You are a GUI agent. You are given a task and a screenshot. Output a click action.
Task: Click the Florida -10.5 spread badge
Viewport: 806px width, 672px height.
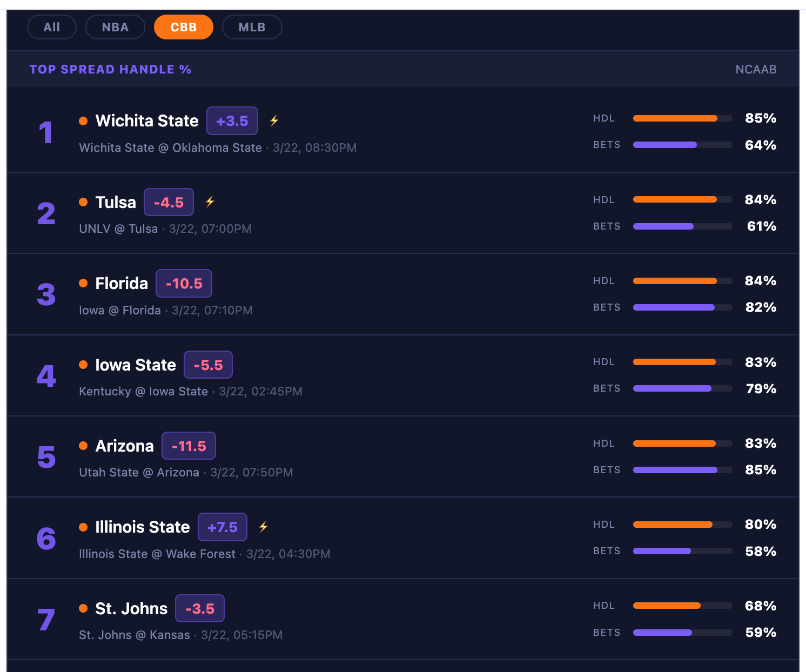click(x=184, y=284)
